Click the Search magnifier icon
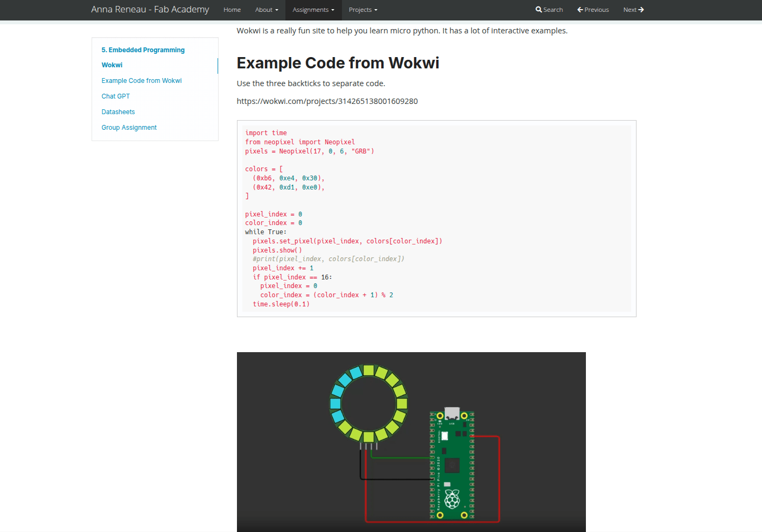This screenshot has width=762, height=532. tap(539, 10)
